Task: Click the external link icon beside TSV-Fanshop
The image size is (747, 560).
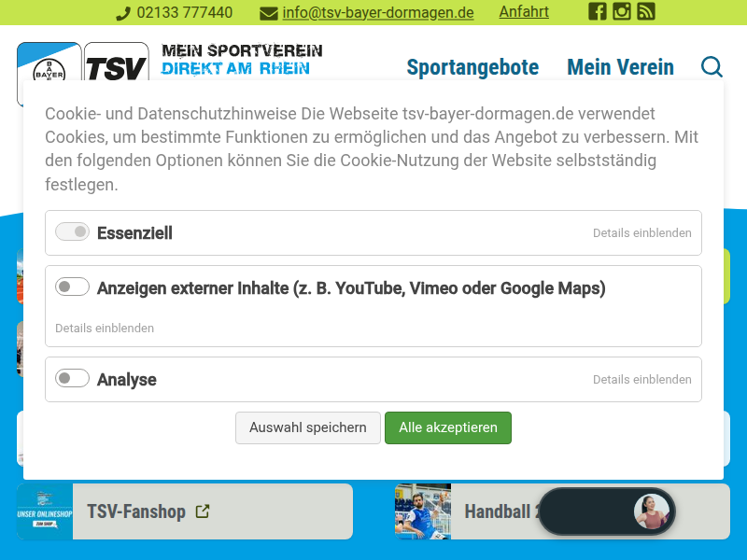Action: pyautogui.click(x=203, y=511)
